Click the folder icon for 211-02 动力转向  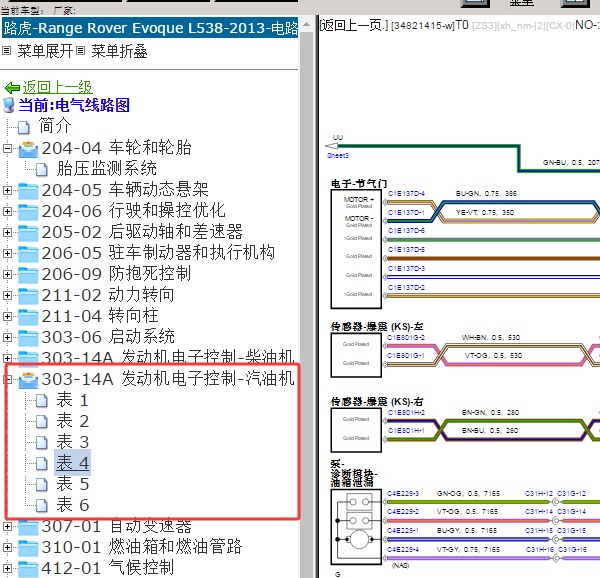(28, 296)
